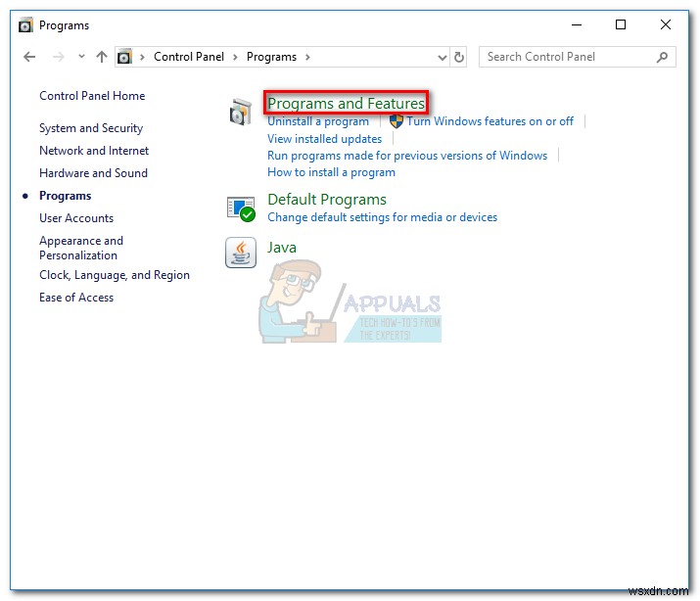700x601 pixels.
Task: Click the Java coffee cup icon
Action: (241, 253)
